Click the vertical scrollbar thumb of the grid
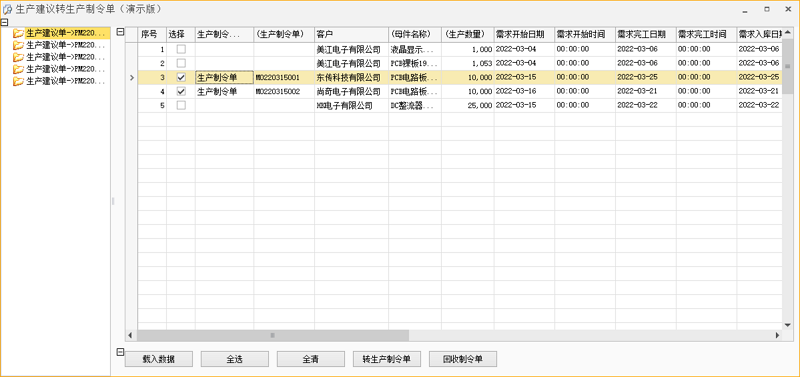The image size is (800, 377). coord(788,65)
